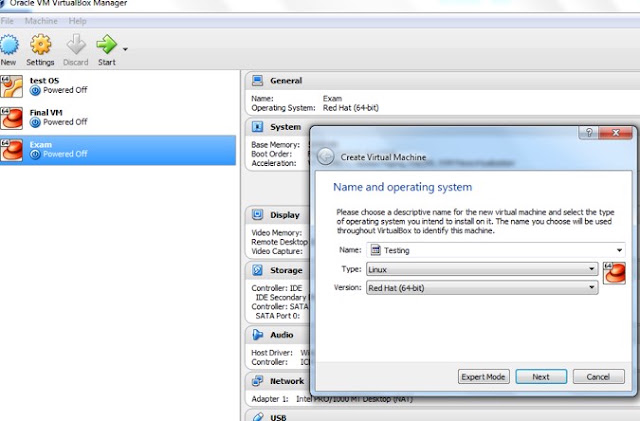Viewport: 640px width, 421px height.
Task: Click the Name field containing Testing
Action: coord(496,250)
